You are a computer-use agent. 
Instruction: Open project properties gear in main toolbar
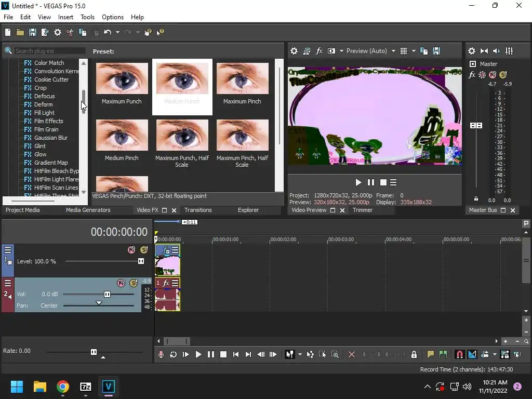coord(58,32)
